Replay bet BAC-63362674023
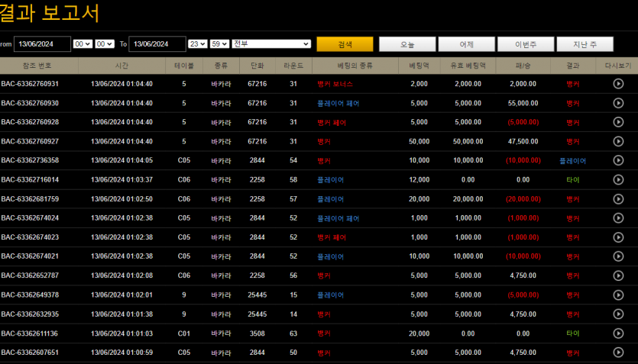 point(618,237)
